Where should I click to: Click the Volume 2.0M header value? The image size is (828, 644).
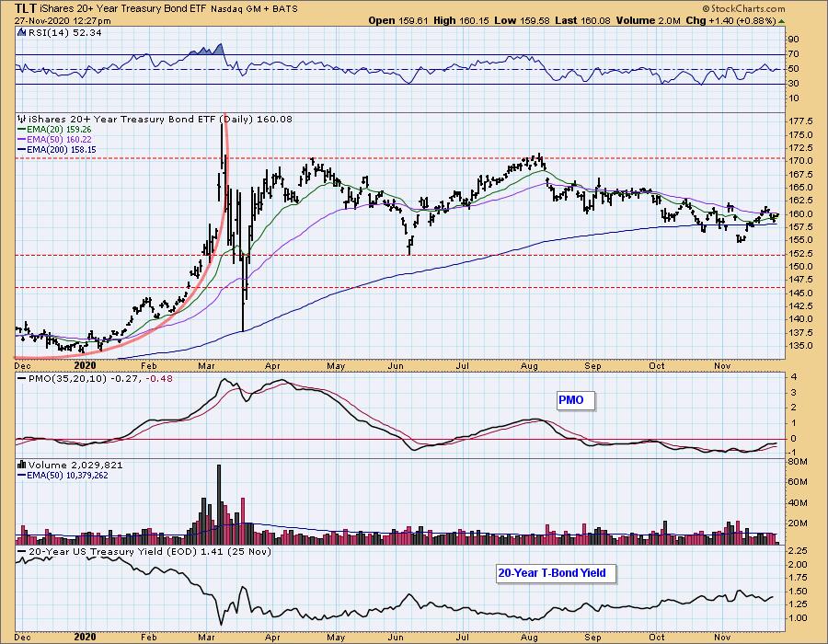tap(648, 20)
